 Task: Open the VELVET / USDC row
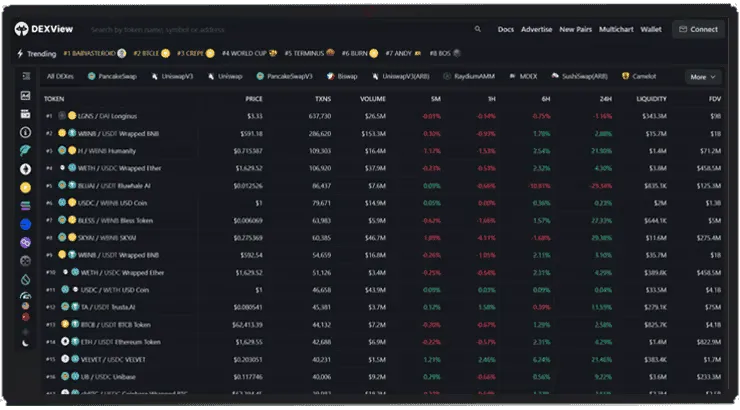[383, 360]
